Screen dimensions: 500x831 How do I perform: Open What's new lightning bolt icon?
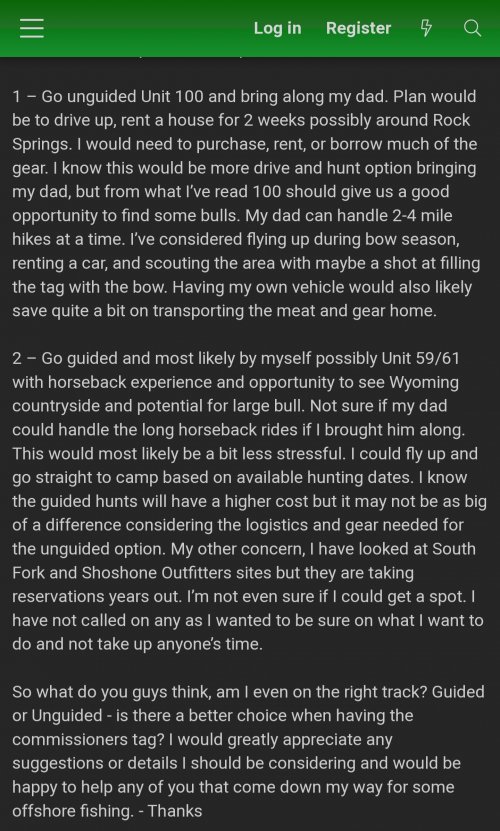426,28
